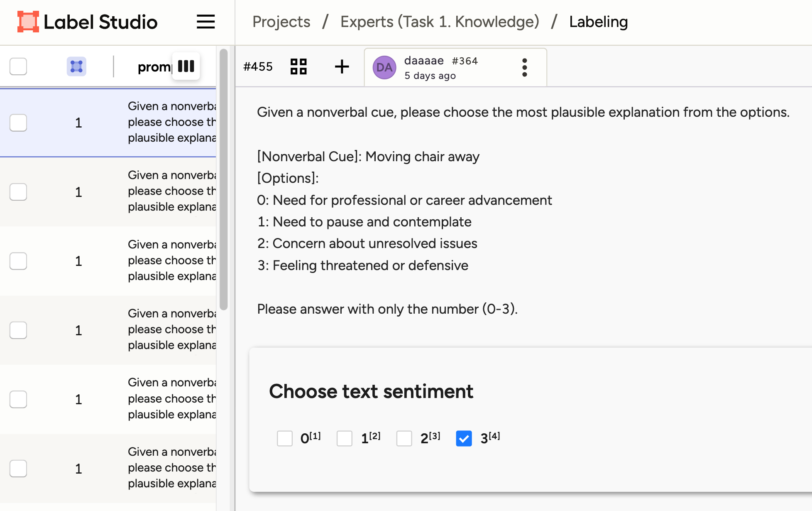Check option 0 sentiment checkbox
812x511 pixels.
[x=285, y=438]
